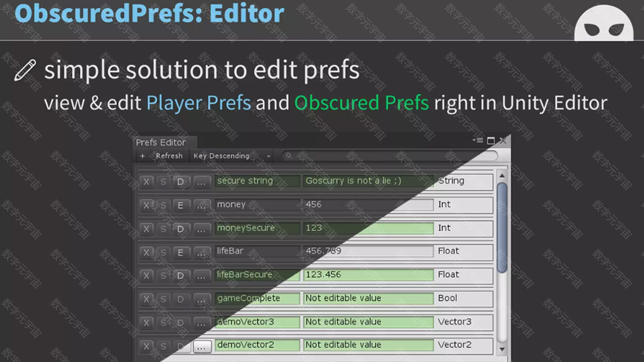Click the lifeBarSecure value 123.456 field
This screenshot has height=362, width=644.
click(368, 275)
